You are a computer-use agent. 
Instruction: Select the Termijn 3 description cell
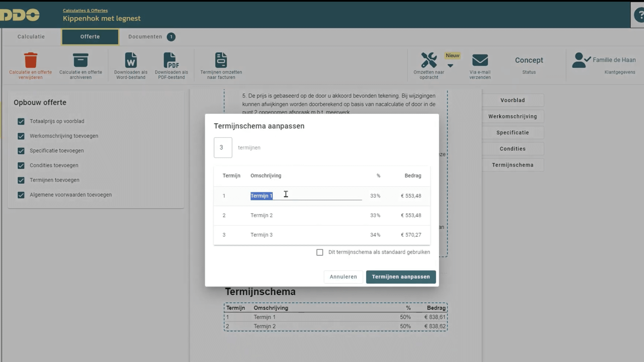tap(262, 235)
